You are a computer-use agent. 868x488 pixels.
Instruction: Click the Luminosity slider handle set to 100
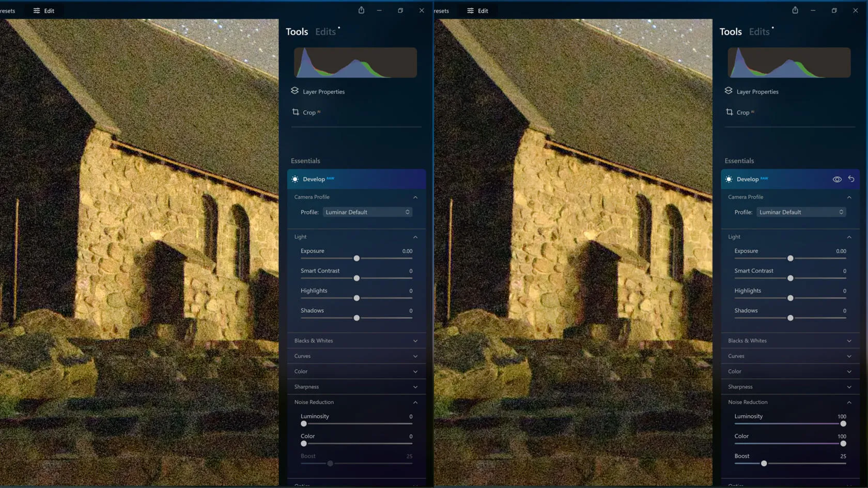pos(843,424)
